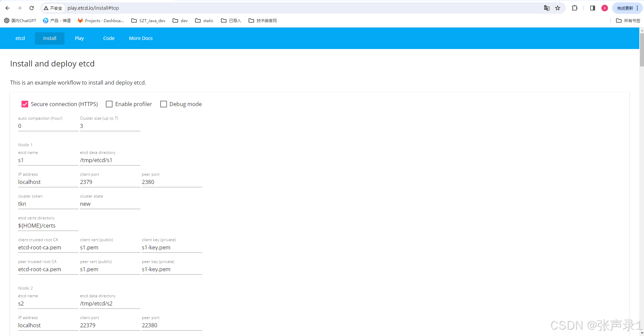The width and height of the screenshot is (644, 336).
Task: Edit the client cert (public) field
Action: (110, 247)
